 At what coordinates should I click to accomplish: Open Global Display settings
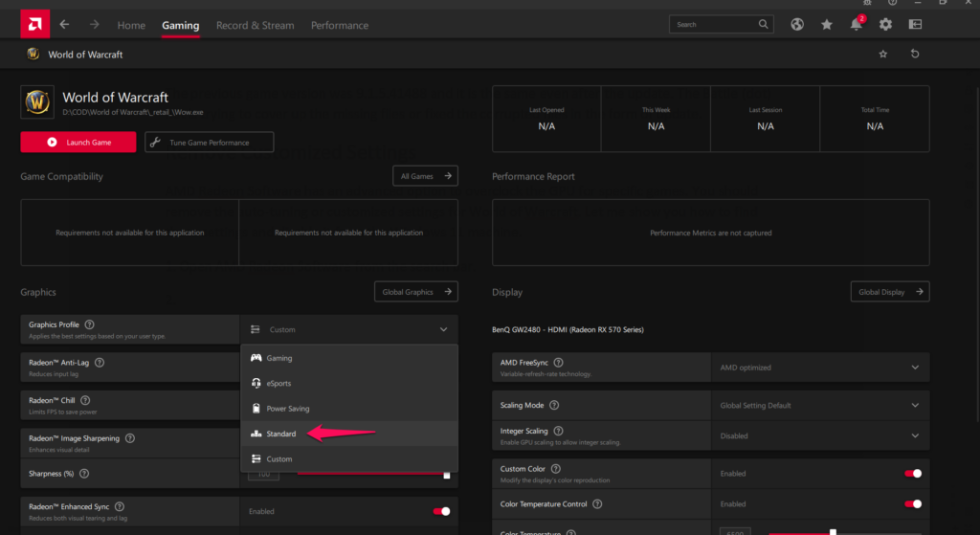(890, 292)
